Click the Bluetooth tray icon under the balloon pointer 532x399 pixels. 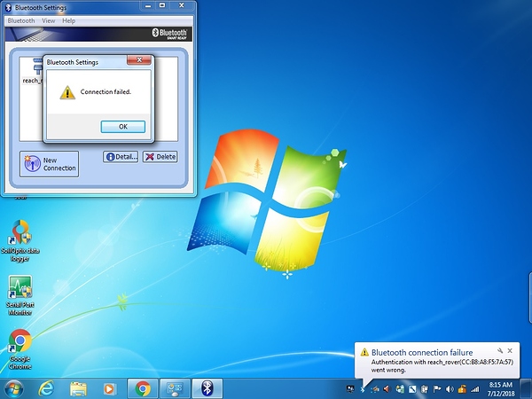point(363,389)
